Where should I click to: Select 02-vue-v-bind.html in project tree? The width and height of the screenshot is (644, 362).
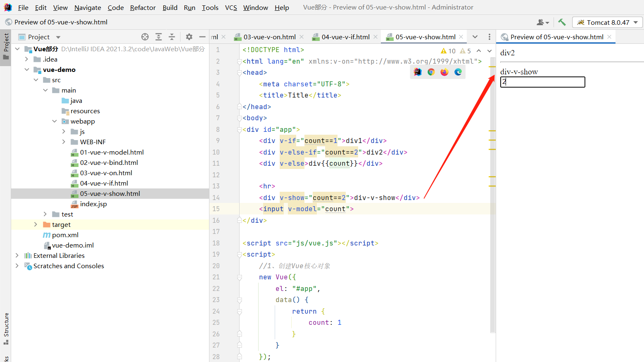tap(109, 162)
